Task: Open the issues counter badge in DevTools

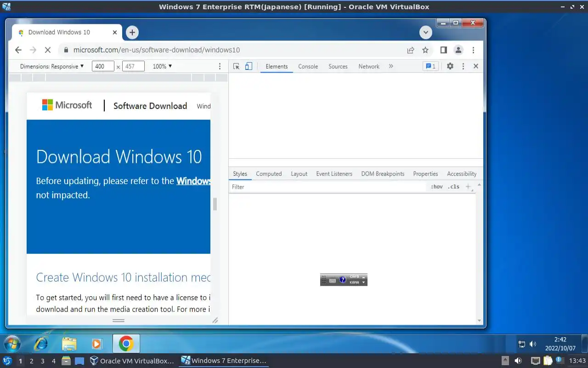Action: (430, 66)
